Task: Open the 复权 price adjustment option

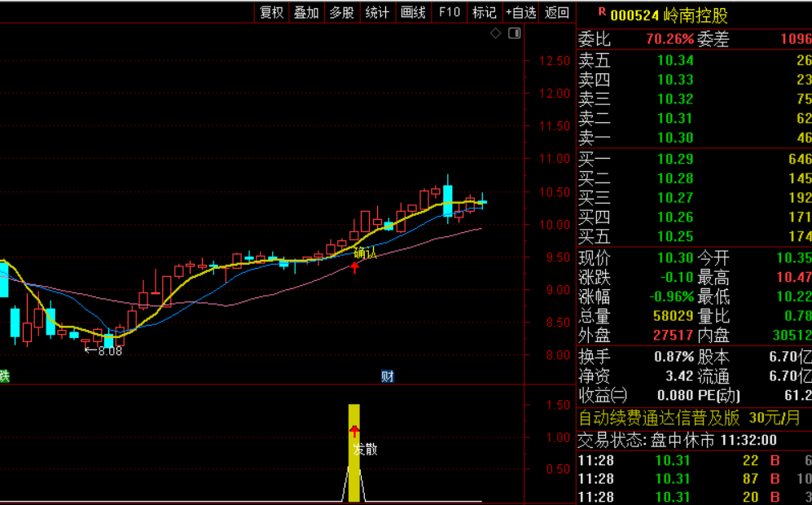Action: [272, 12]
